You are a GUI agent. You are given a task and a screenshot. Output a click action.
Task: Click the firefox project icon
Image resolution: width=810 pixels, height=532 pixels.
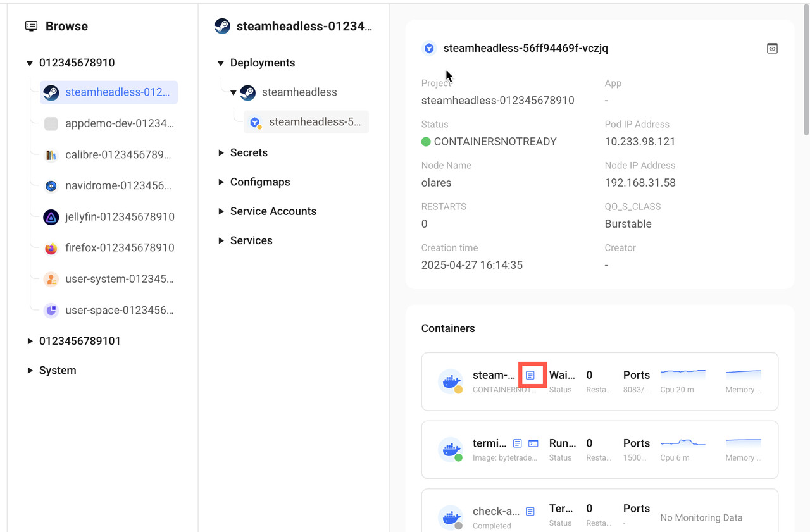tap(51, 248)
